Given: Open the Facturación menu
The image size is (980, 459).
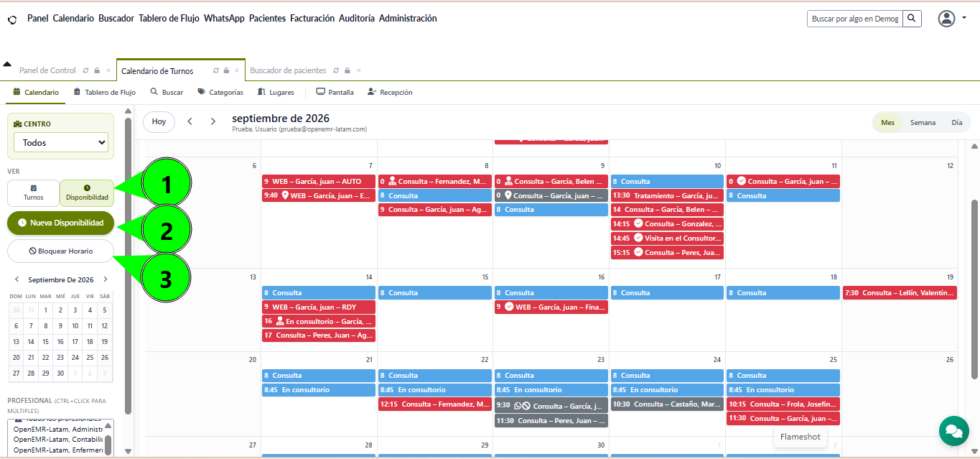Looking at the screenshot, I should point(312,19).
